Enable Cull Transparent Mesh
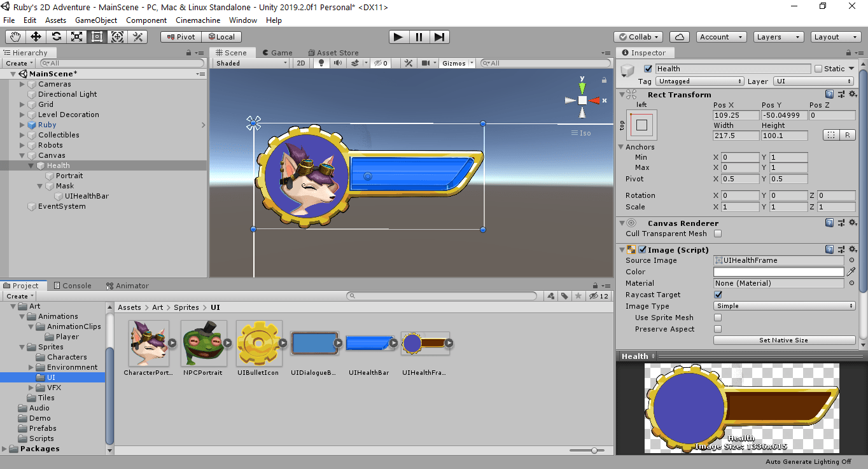 coord(718,234)
